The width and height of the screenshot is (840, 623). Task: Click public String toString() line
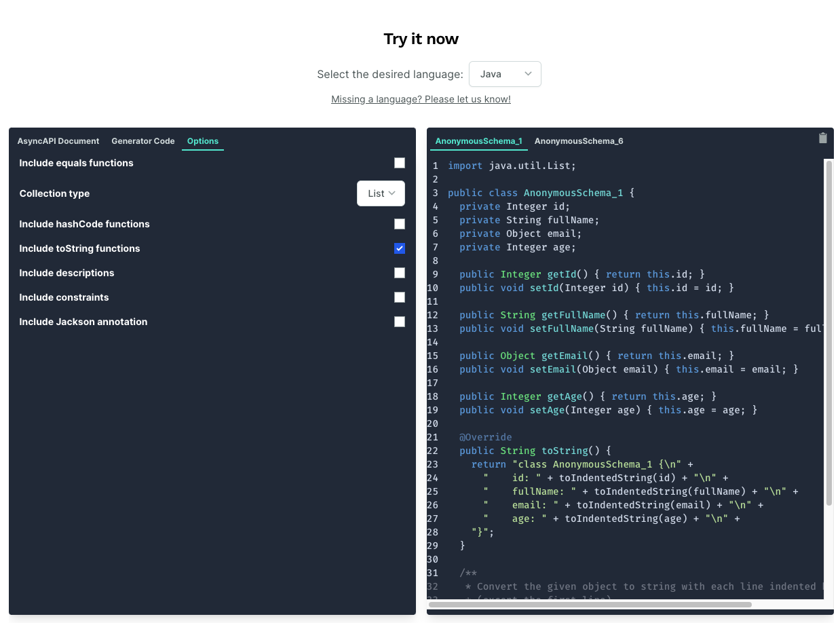click(535, 451)
